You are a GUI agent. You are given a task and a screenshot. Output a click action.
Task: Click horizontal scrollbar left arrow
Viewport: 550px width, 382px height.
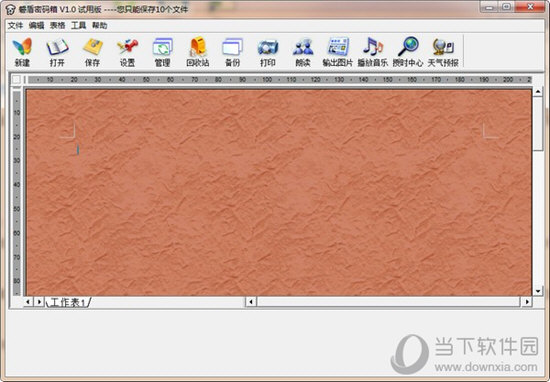coord(251,302)
